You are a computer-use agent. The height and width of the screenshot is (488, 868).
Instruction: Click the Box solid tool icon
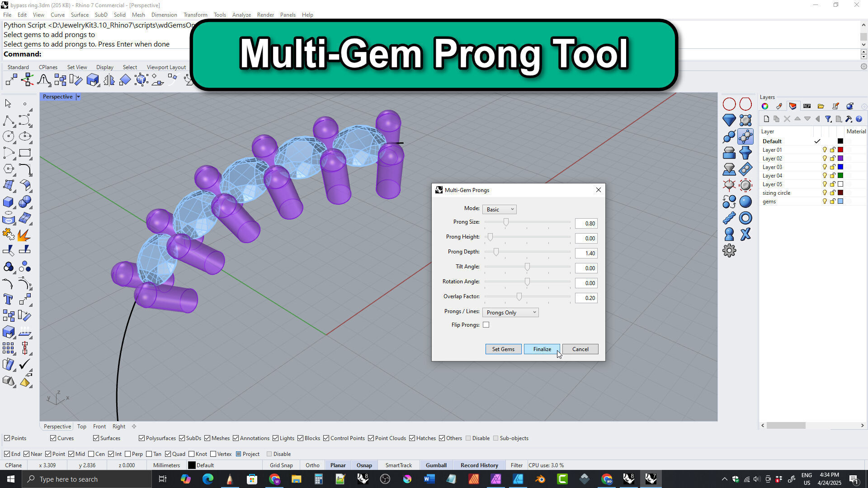point(8,202)
